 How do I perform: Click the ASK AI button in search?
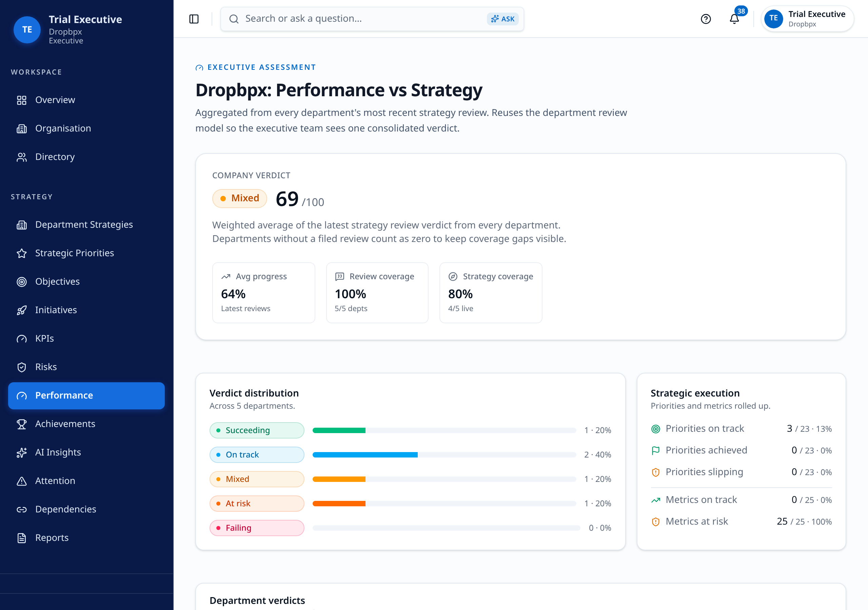[x=503, y=19]
